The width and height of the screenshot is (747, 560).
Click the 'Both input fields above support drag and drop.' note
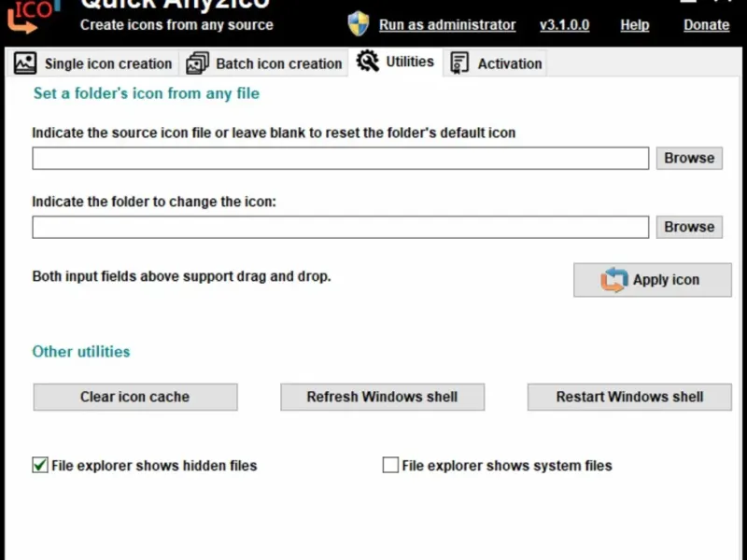point(181,276)
